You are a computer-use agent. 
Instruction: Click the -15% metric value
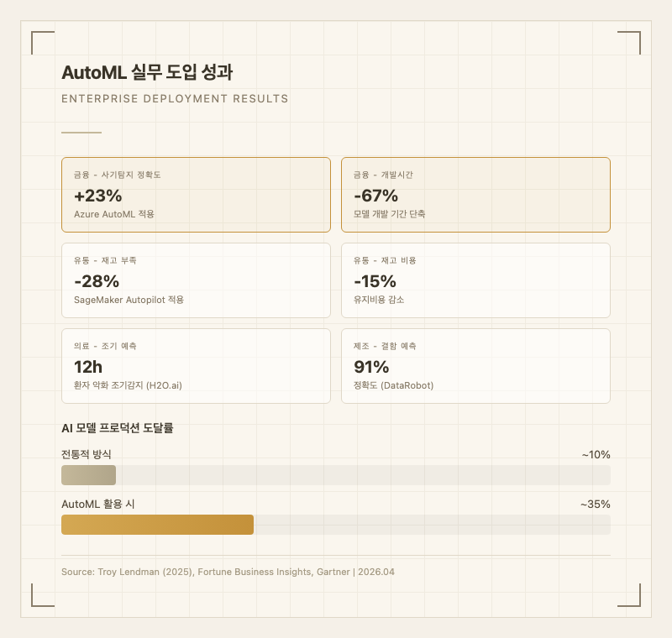[x=375, y=281]
